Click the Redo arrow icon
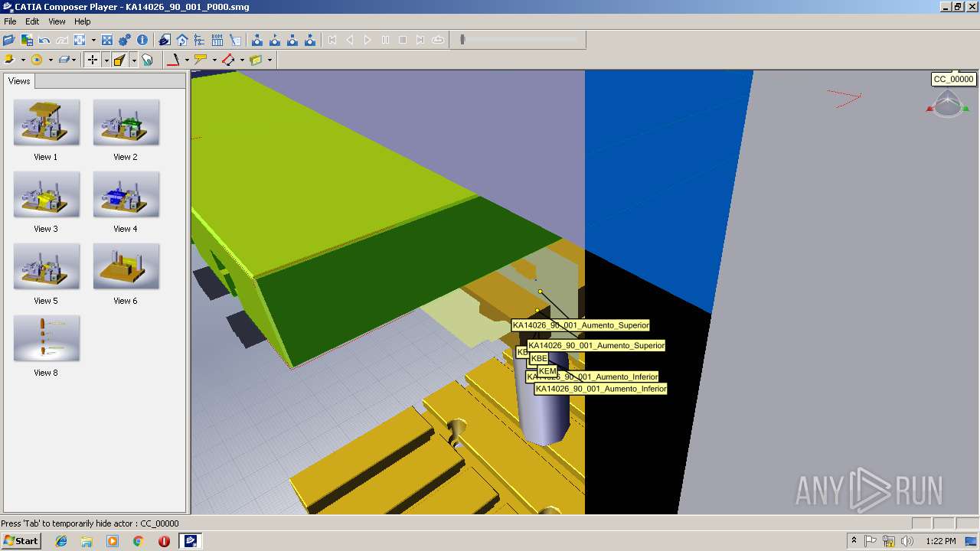Image resolution: width=980 pixels, height=551 pixels. click(x=62, y=40)
